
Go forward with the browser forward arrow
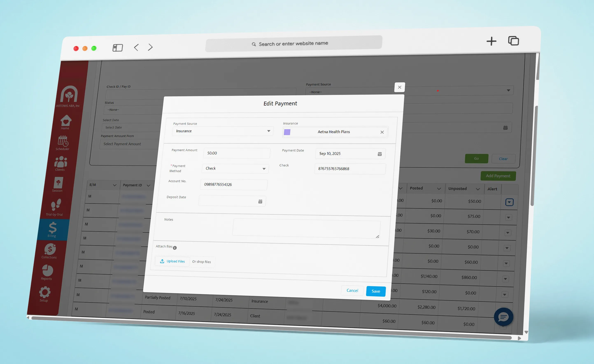(x=150, y=47)
